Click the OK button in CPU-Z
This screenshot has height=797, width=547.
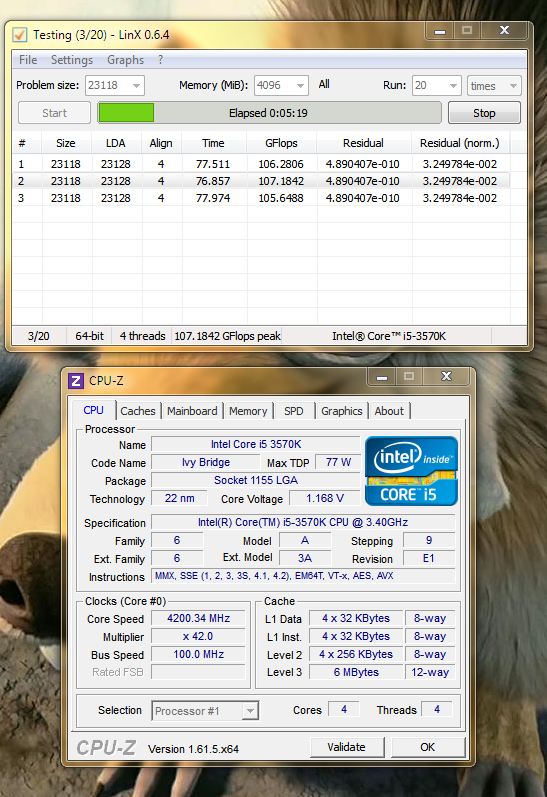[x=428, y=747]
